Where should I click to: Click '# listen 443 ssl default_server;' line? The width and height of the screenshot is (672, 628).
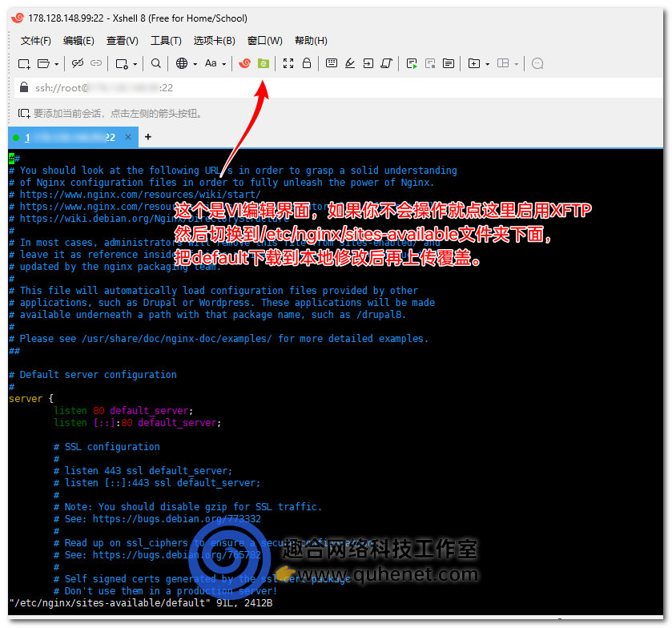[143, 471]
